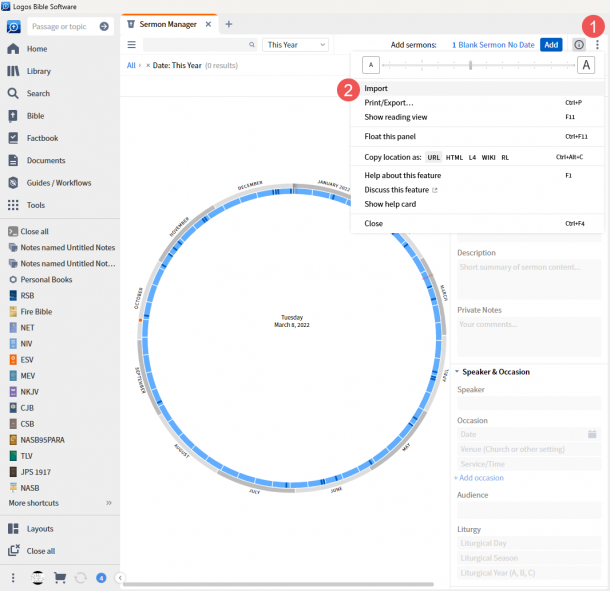The image size is (610, 591).
Task: Open the Layouts panel
Action: click(40, 528)
